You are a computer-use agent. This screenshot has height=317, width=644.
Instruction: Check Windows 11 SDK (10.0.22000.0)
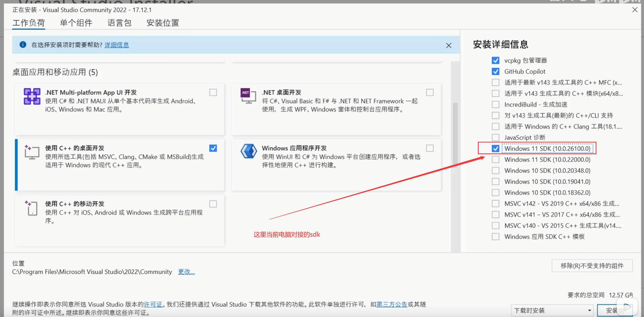pyautogui.click(x=495, y=159)
